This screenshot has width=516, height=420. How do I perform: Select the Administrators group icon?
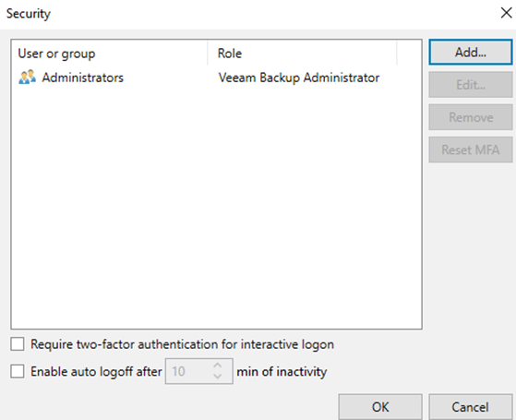pos(27,77)
